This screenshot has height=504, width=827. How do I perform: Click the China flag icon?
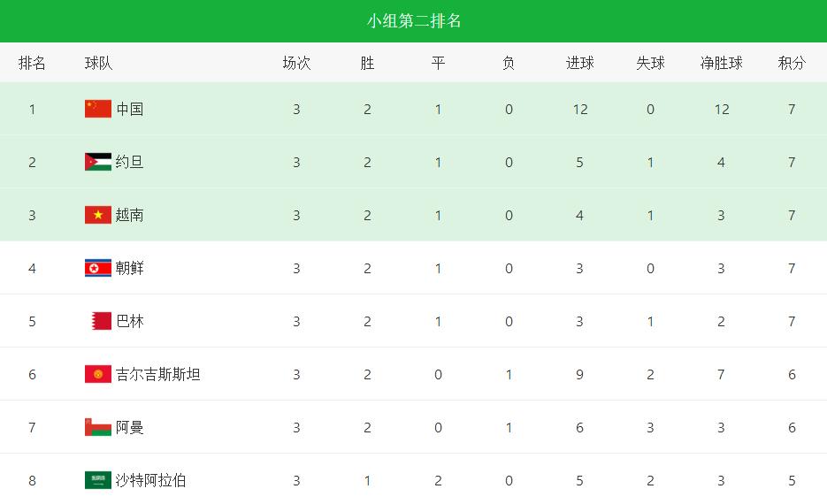(x=98, y=109)
